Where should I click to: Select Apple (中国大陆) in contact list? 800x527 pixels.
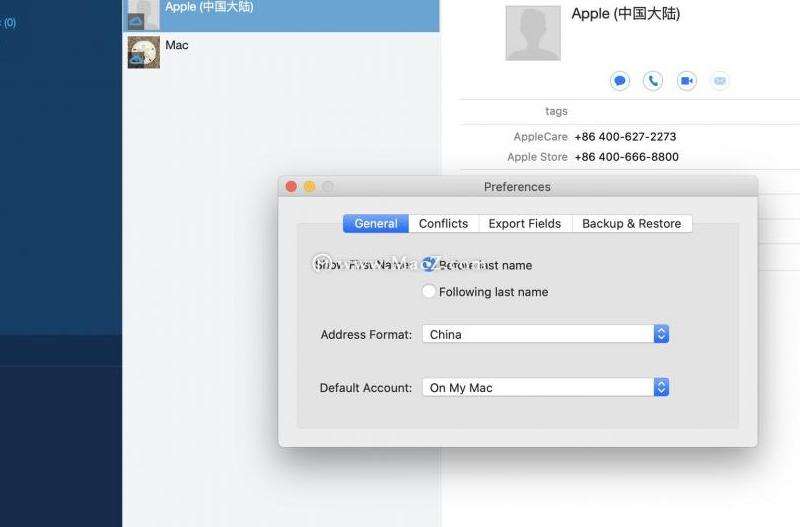(x=281, y=15)
